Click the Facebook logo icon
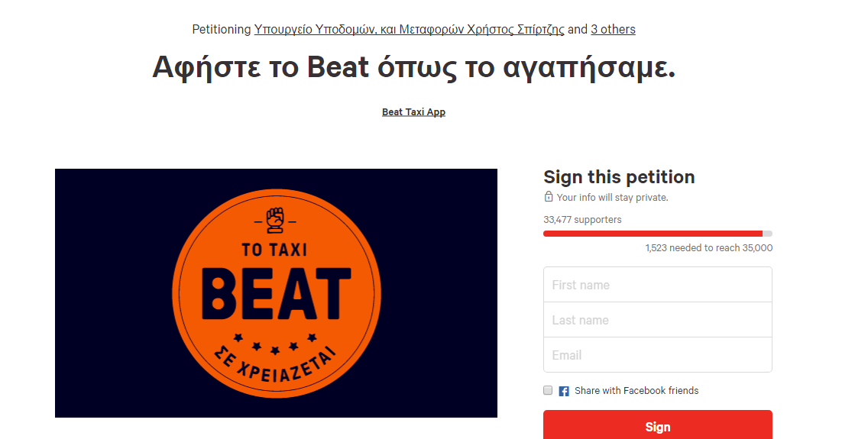The image size is (868, 439). click(x=564, y=391)
